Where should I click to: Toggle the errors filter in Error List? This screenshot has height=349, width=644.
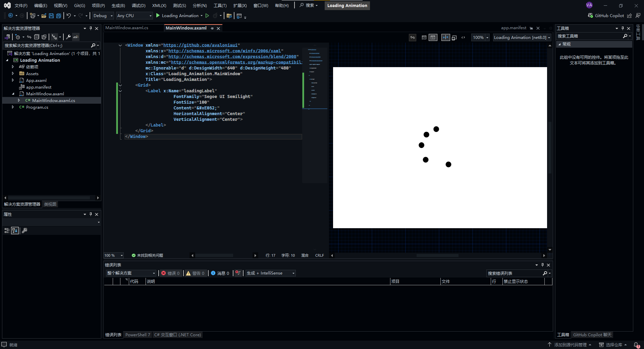coord(170,273)
